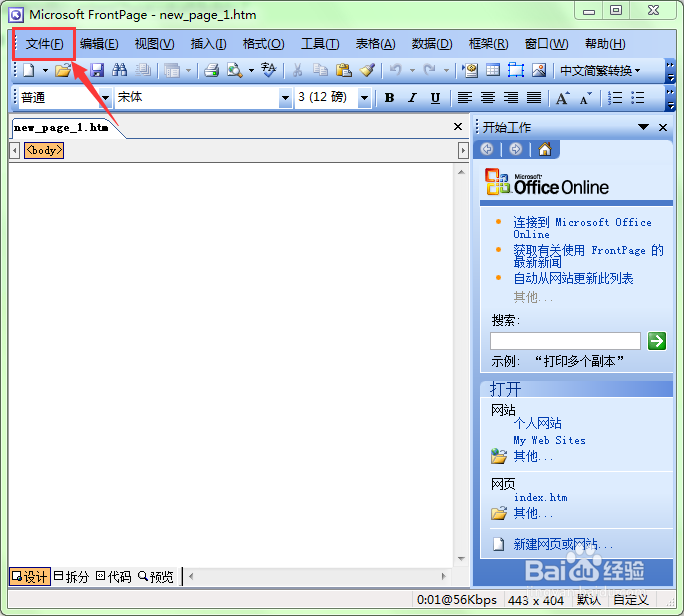The image size is (684, 616).
Task: Toggle Align Right
Action: click(511, 97)
